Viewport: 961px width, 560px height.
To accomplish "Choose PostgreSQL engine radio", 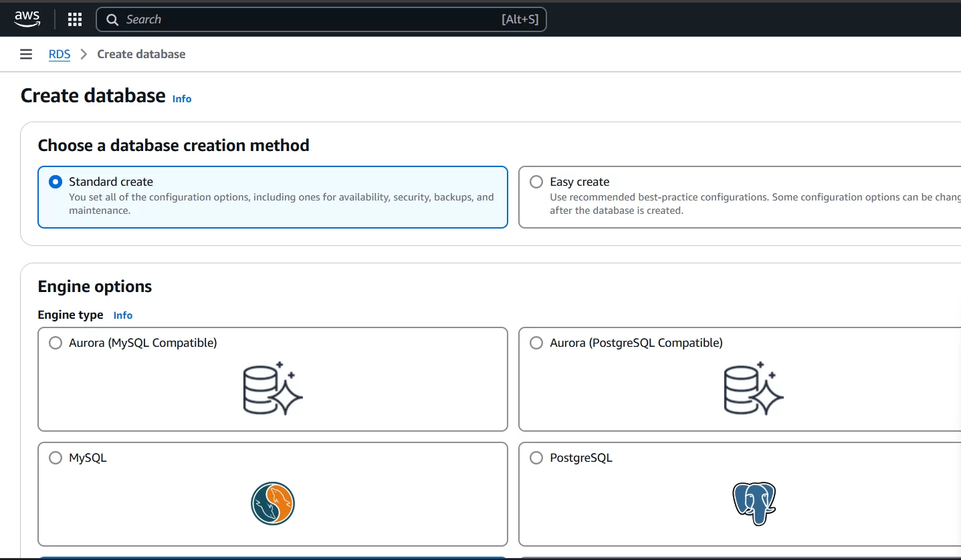I will [x=536, y=458].
